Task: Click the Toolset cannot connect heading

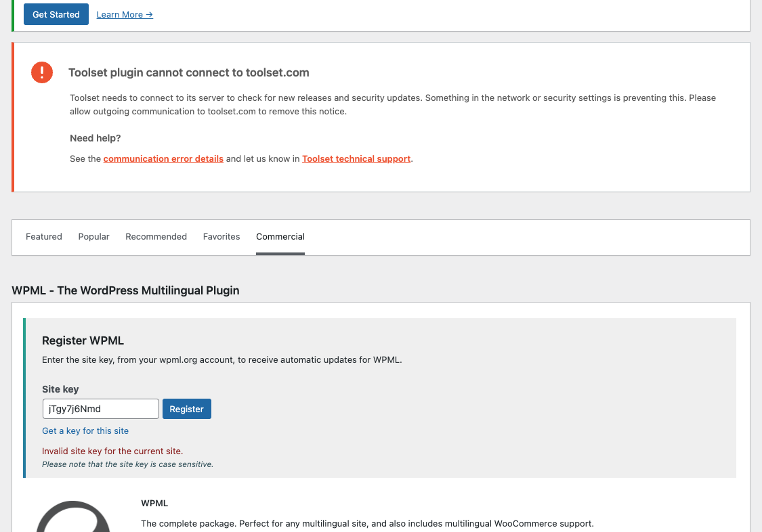Action: [x=188, y=72]
